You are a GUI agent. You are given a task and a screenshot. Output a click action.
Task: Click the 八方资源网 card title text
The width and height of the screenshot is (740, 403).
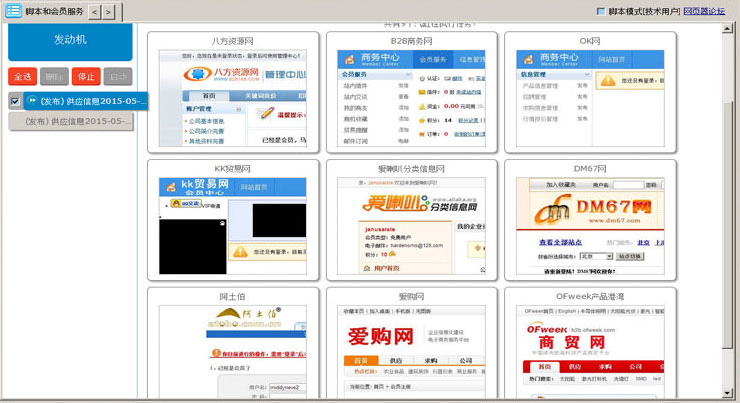[x=233, y=41]
